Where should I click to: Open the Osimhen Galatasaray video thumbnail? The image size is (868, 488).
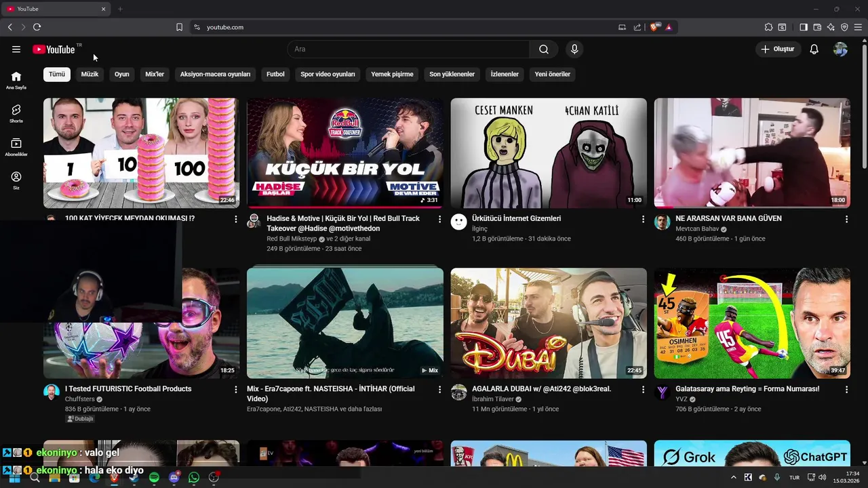[x=752, y=323]
